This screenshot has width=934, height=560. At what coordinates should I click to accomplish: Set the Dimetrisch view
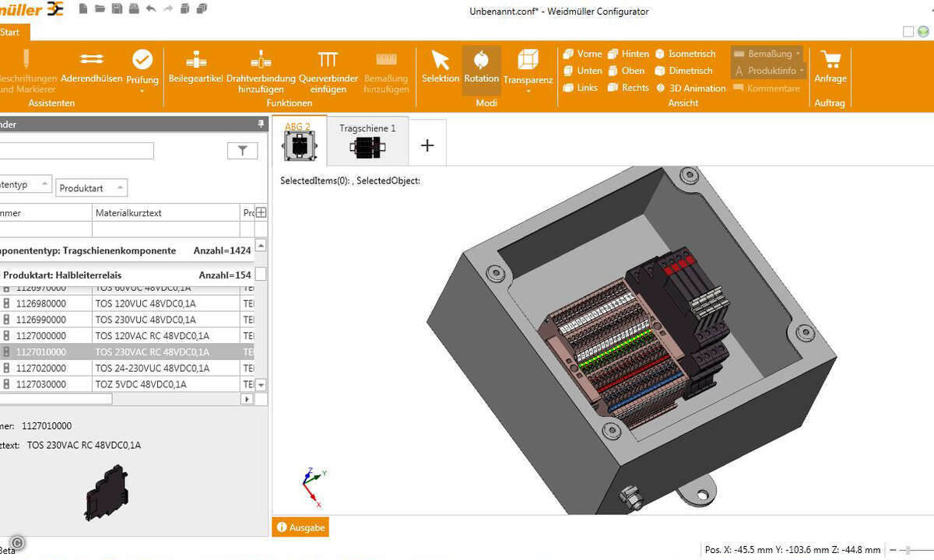[x=683, y=71]
